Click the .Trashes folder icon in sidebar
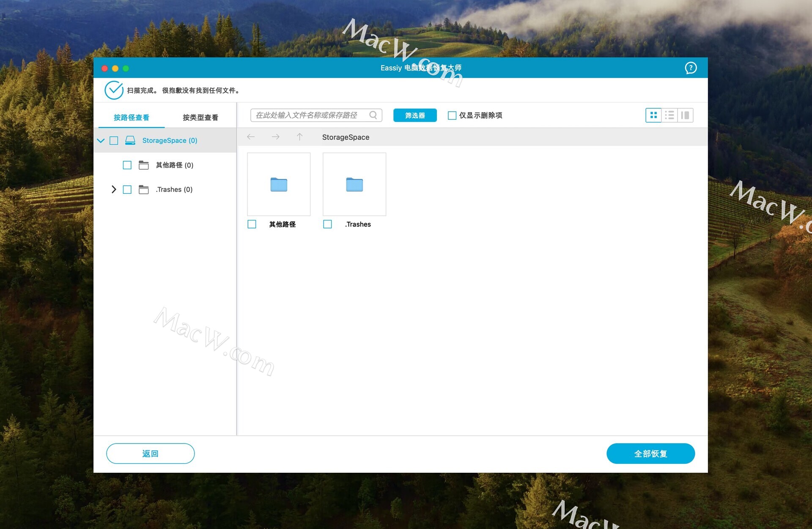 pyautogui.click(x=144, y=190)
